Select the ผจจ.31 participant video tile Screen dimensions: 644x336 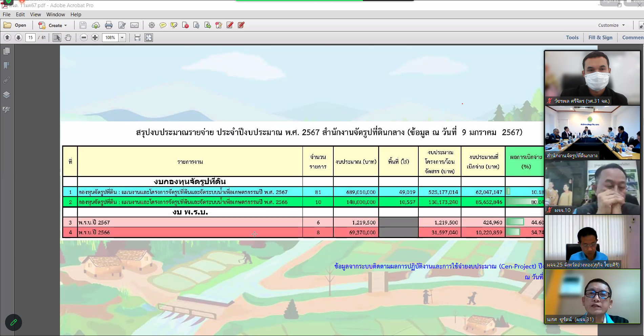coord(592,296)
